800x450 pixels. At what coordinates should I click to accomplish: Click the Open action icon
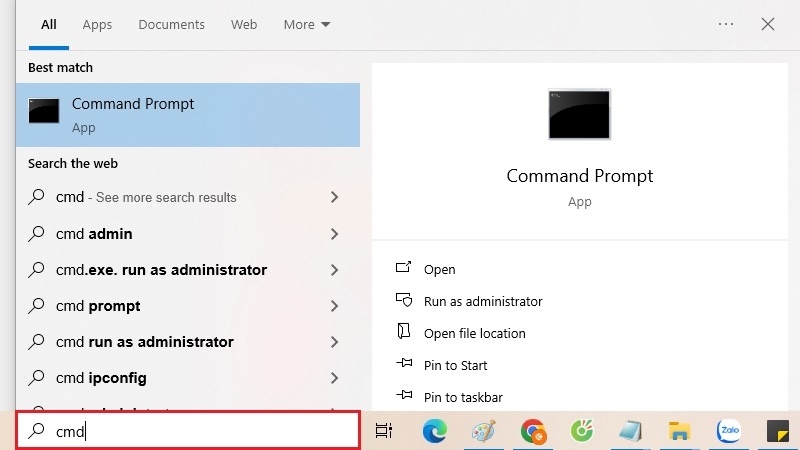[404, 267]
